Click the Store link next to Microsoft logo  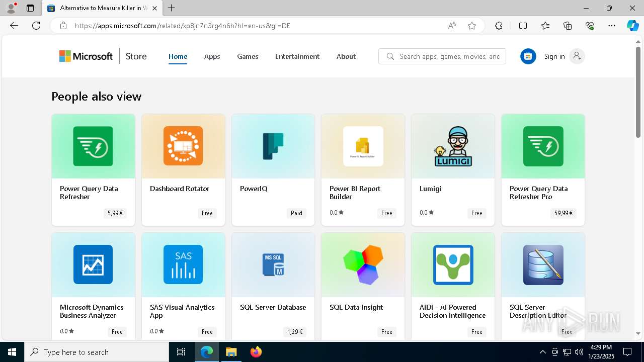point(136,56)
